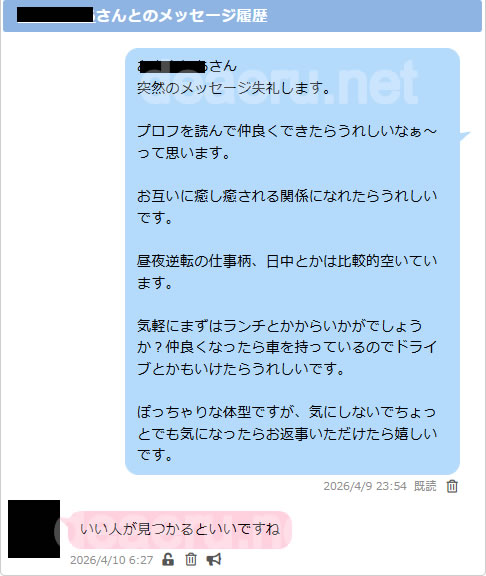Click the 2026/4/9 23:54 timestamp
This screenshot has width=486, height=576.
pyautogui.click(x=365, y=486)
